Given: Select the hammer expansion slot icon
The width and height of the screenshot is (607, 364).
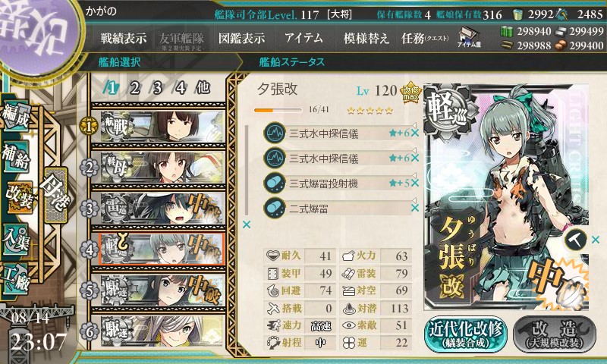Looking at the screenshot, I should click(x=575, y=240).
